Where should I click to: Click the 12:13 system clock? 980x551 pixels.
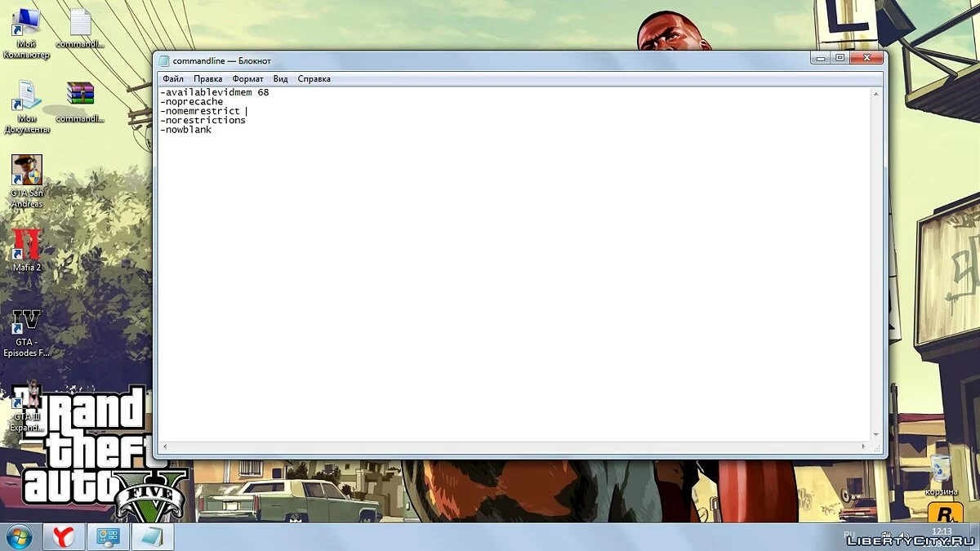tap(941, 531)
